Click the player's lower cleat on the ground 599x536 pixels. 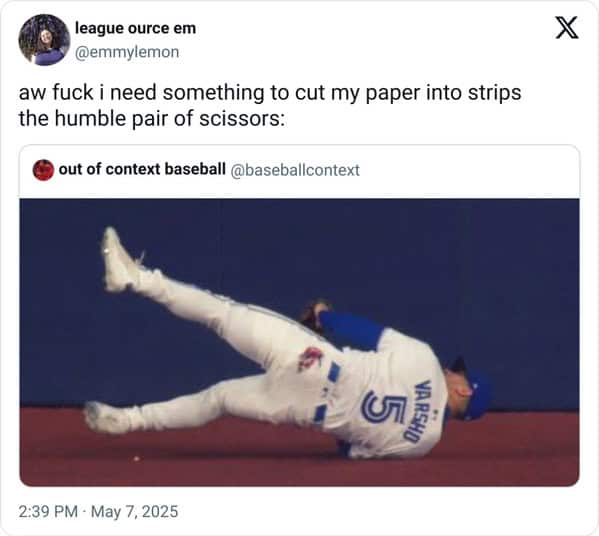[x=105, y=417]
